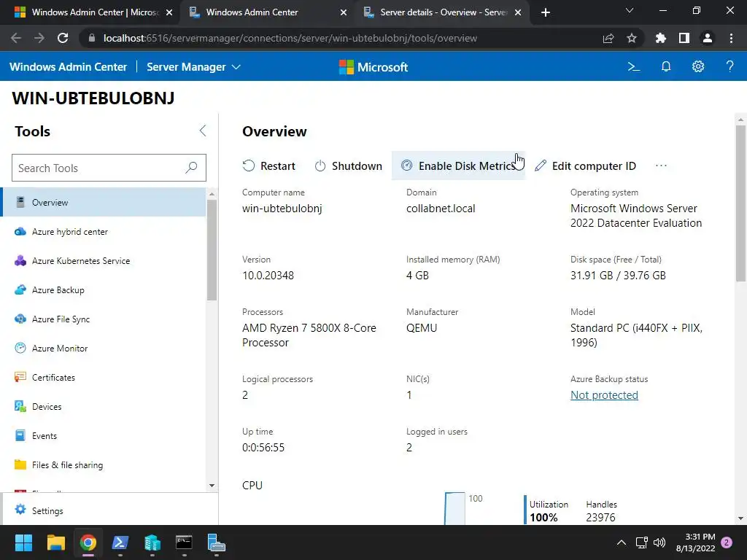
Task: Click the tools list scroll down arrow
Action: click(212, 486)
